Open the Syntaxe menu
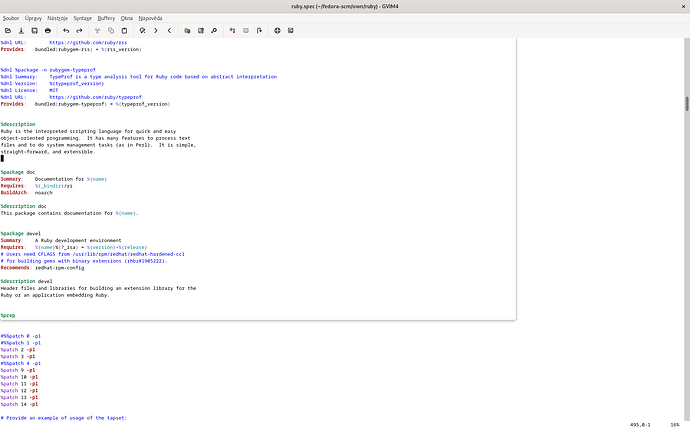This screenshot has height=431, width=690. 83,18
